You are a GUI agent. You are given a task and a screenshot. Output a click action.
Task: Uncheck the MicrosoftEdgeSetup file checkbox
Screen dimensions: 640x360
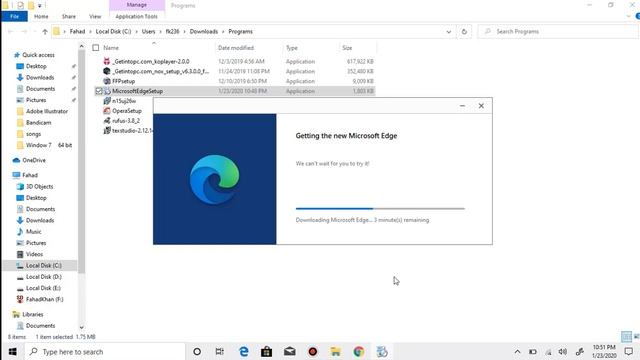(98, 91)
